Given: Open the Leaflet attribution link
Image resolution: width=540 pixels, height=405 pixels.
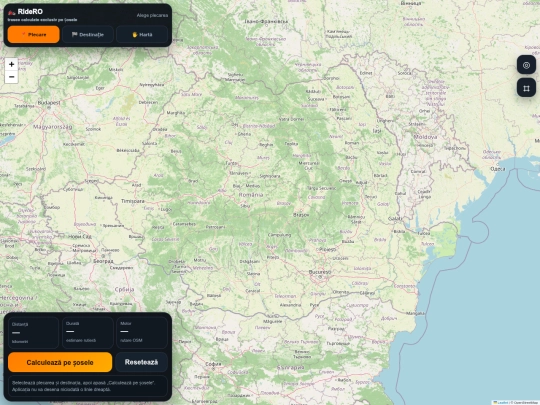Looking at the screenshot, I should [x=503, y=402].
